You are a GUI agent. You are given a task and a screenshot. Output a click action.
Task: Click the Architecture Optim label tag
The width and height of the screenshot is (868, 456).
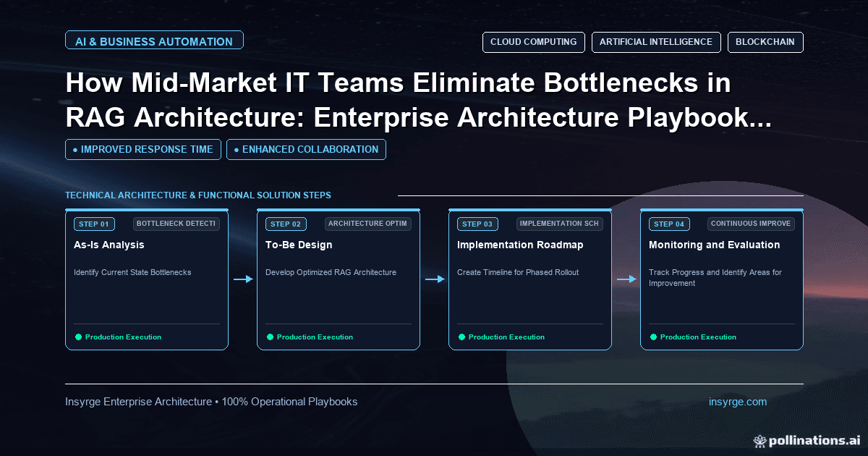pyautogui.click(x=368, y=224)
